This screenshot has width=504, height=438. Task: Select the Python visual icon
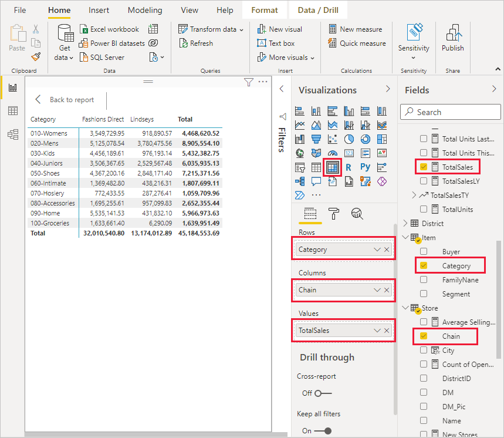[366, 167]
